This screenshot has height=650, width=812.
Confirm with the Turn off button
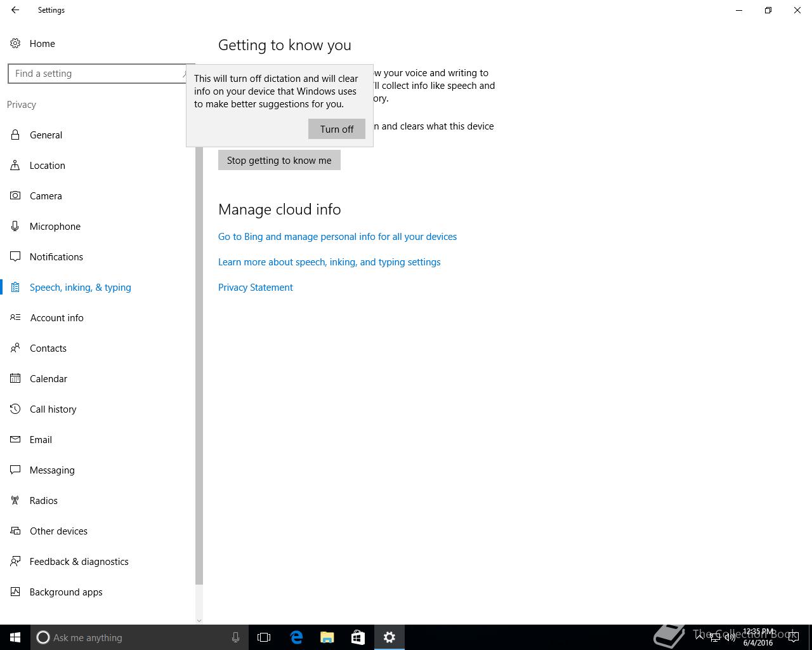pyautogui.click(x=337, y=129)
